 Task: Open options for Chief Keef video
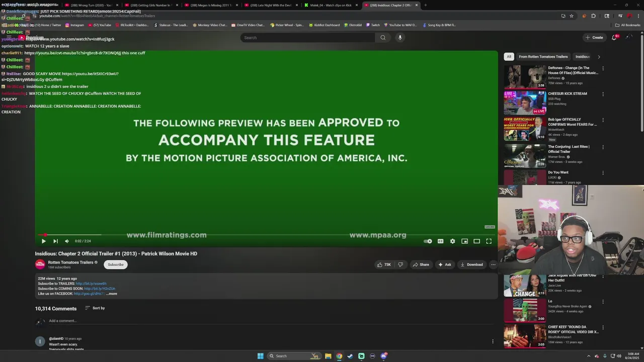pos(603,328)
